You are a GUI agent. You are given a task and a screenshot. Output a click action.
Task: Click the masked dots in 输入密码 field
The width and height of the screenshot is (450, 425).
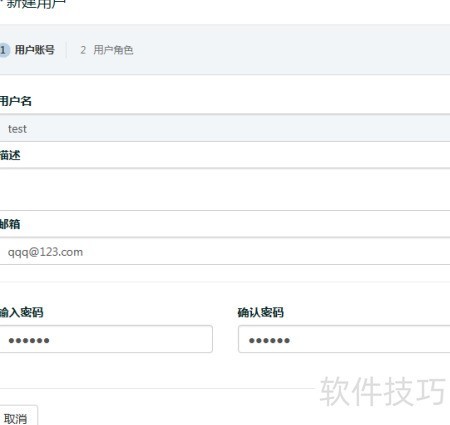pyautogui.click(x=29, y=340)
